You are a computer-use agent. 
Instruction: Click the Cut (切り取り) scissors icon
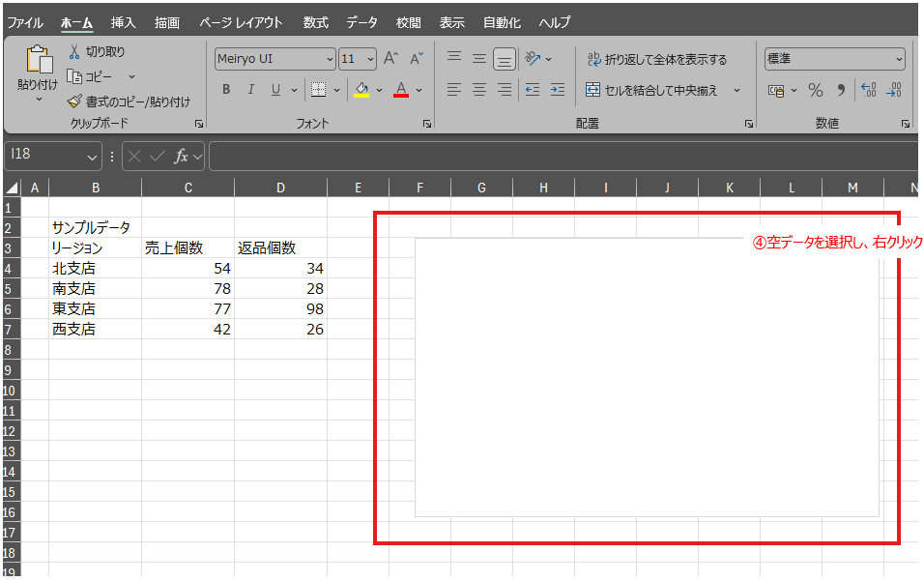pyautogui.click(x=75, y=51)
